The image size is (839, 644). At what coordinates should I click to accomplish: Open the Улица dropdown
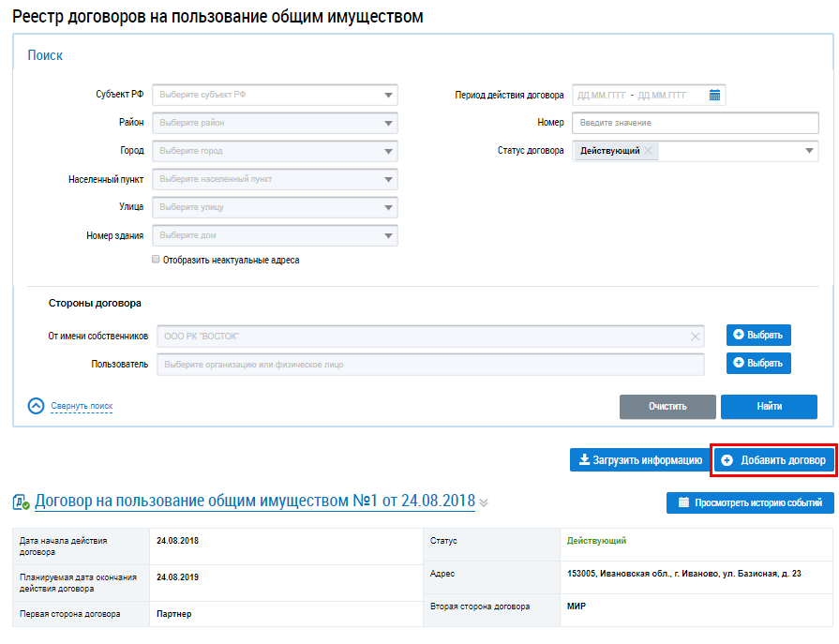coord(275,207)
